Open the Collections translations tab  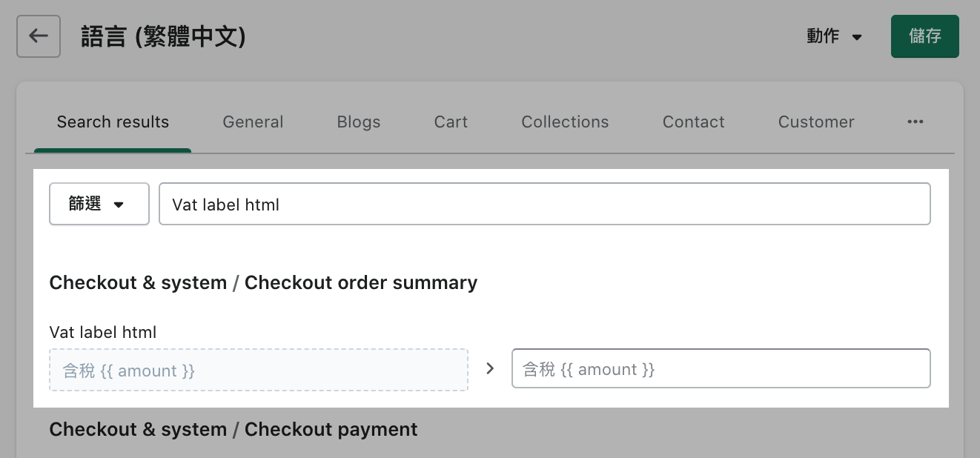pos(565,122)
